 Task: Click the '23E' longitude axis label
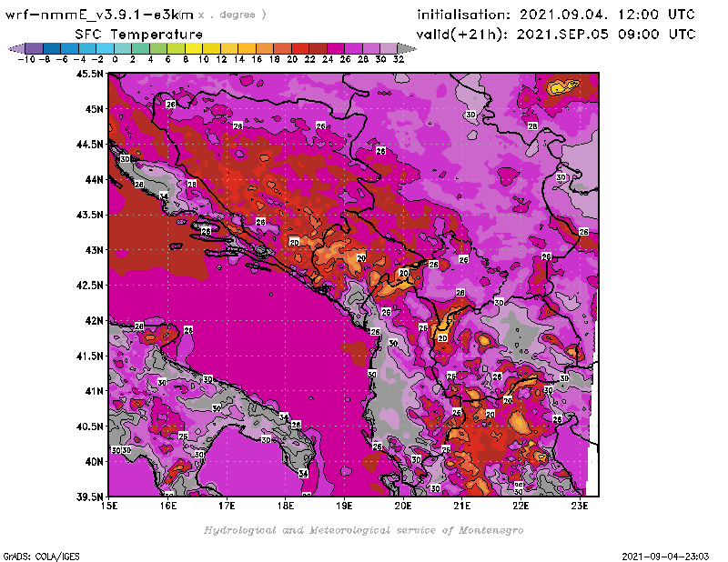[580, 506]
